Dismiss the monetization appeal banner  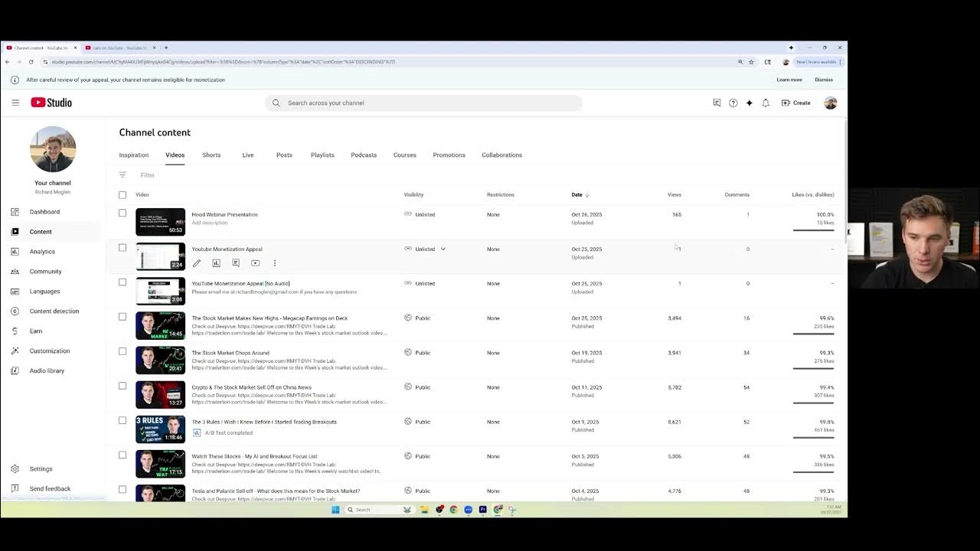coord(824,80)
